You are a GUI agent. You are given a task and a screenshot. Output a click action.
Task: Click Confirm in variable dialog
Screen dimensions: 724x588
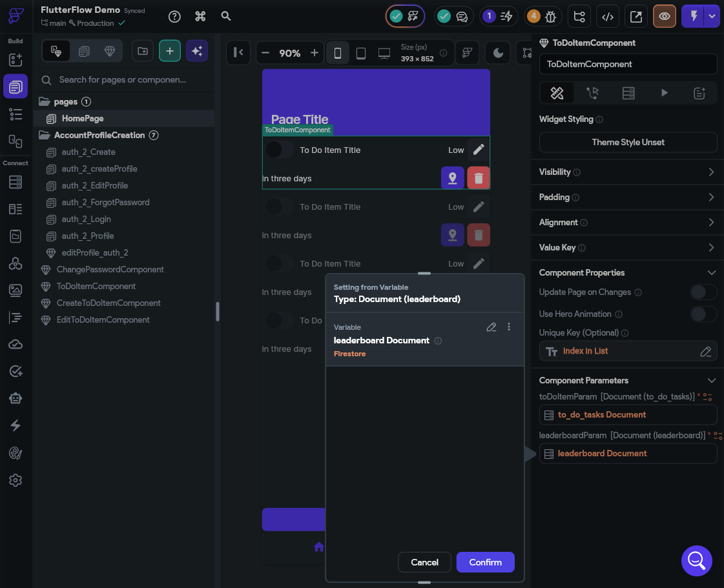coord(485,562)
